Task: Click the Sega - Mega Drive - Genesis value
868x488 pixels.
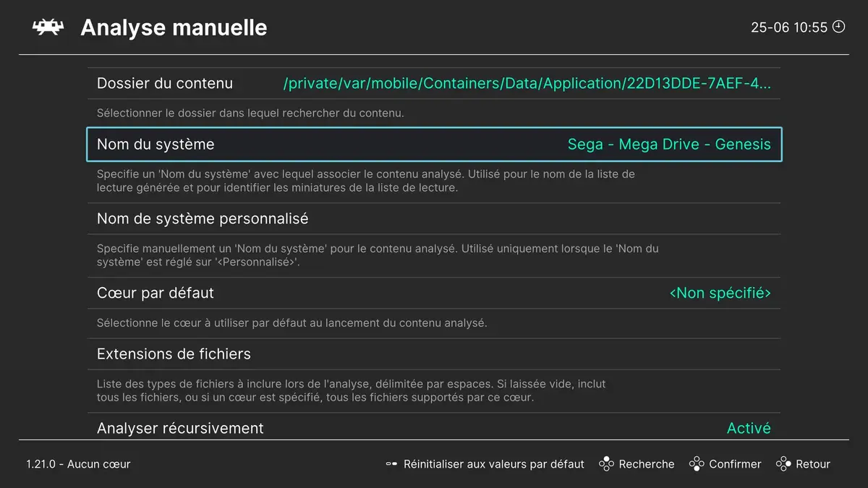Action: pyautogui.click(x=669, y=144)
